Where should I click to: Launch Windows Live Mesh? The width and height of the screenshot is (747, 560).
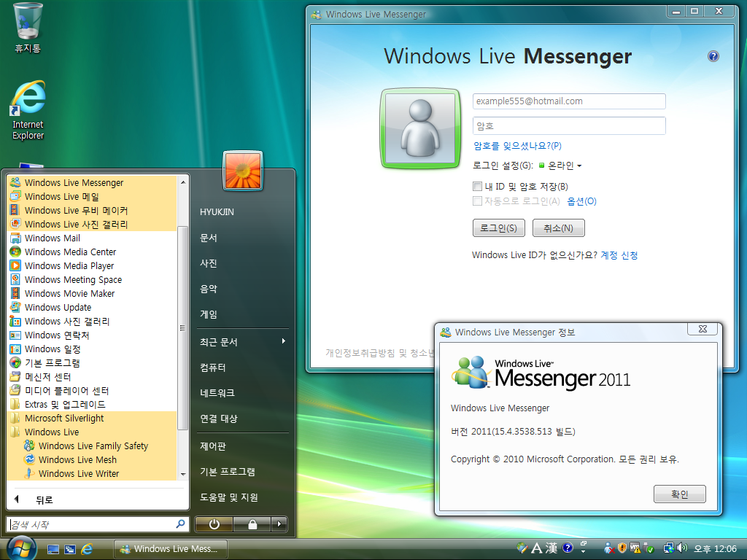[92, 459]
